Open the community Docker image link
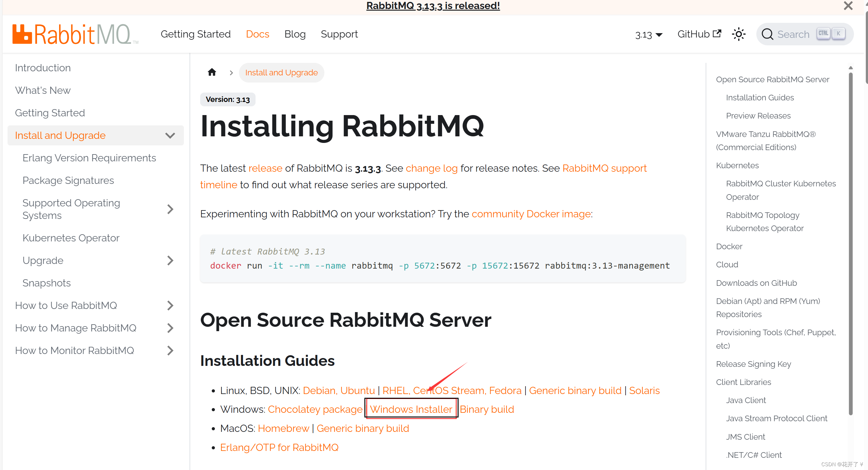The height and width of the screenshot is (470, 868). pos(531,214)
